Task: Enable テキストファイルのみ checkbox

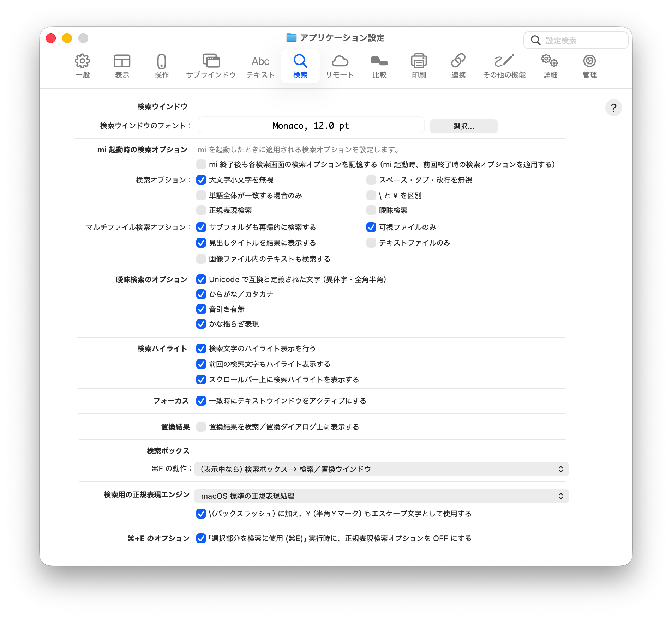Action: [x=371, y=243]
